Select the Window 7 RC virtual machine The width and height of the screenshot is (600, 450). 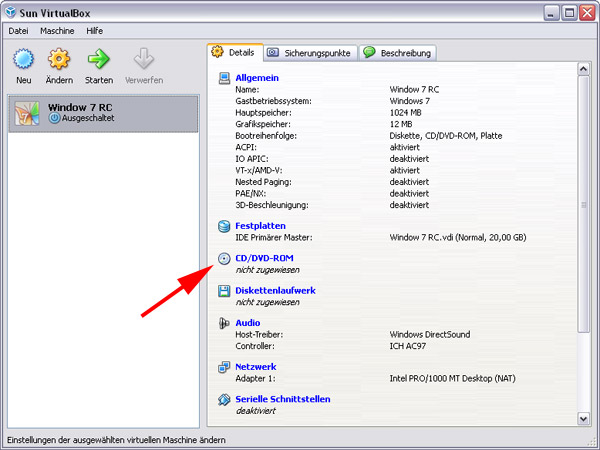(x=100, y=113)
